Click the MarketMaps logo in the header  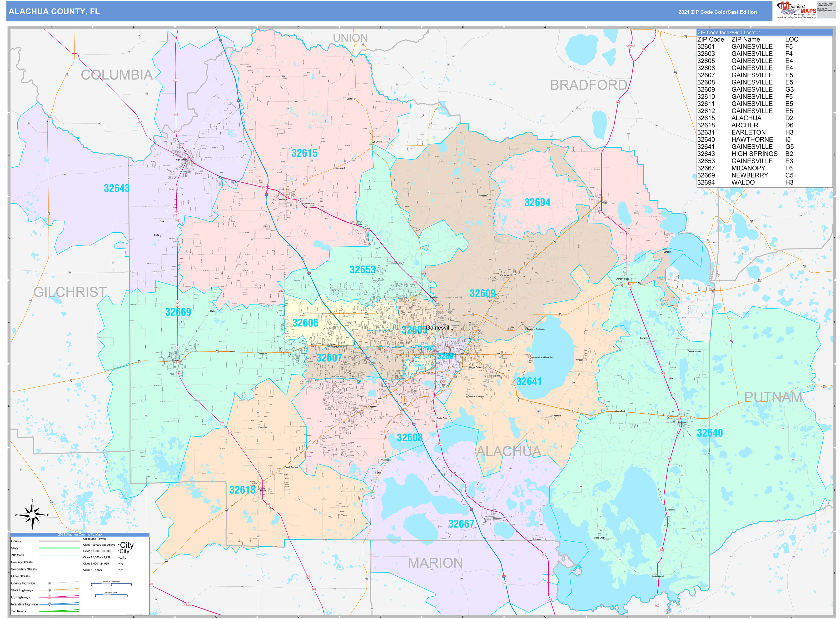(796, 10)
